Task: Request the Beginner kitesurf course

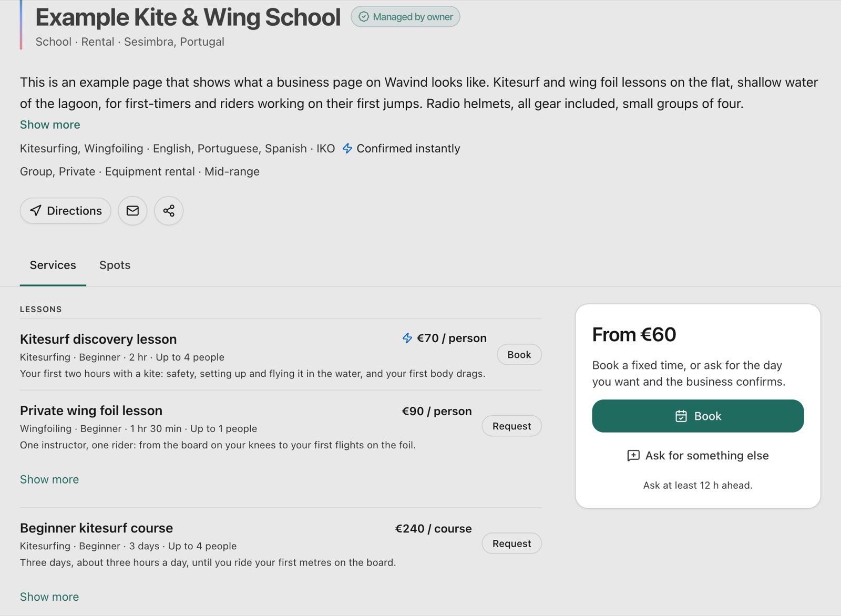Action: pos(512,543)
